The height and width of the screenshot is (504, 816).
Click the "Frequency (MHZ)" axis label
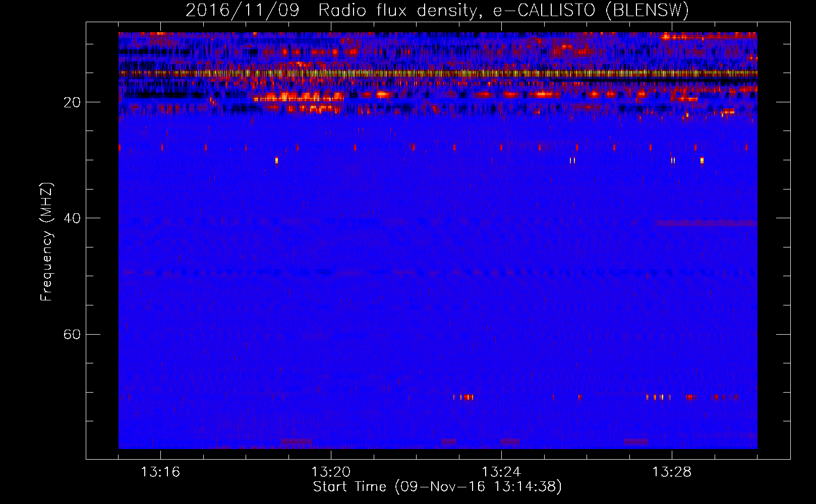[x=46, y=242]
